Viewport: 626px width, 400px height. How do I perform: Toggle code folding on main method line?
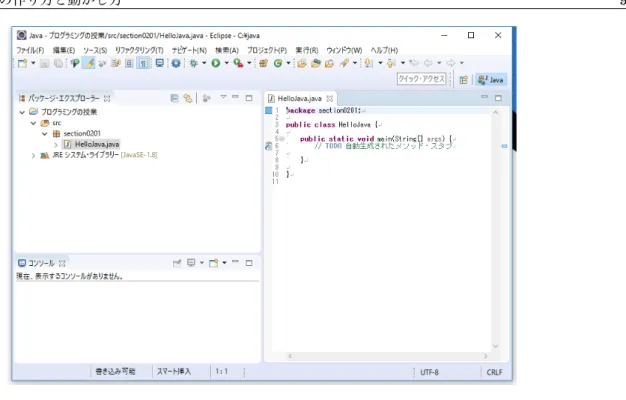282,139
